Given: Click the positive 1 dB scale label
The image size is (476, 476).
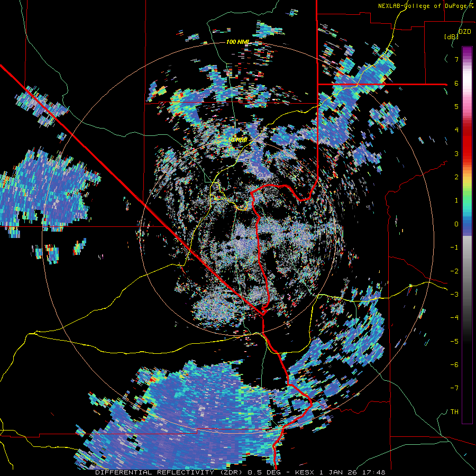Looking at the screenshot, I should click(x=456, y=200).
